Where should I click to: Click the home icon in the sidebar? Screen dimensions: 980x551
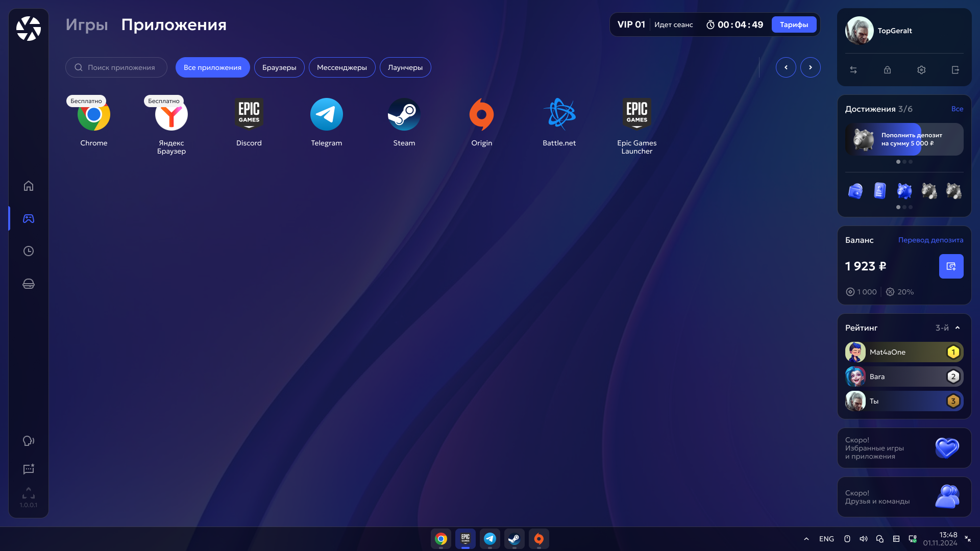point(29,186)
